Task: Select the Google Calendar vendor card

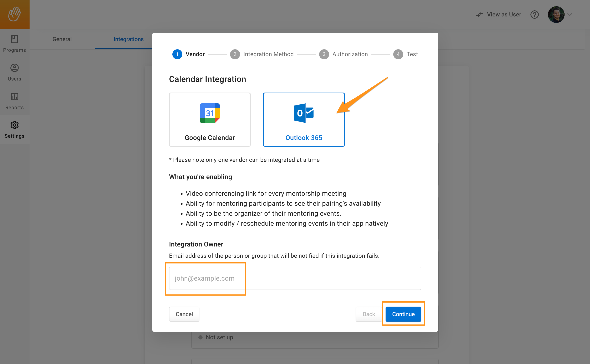Action: click(x=210, y=119)
